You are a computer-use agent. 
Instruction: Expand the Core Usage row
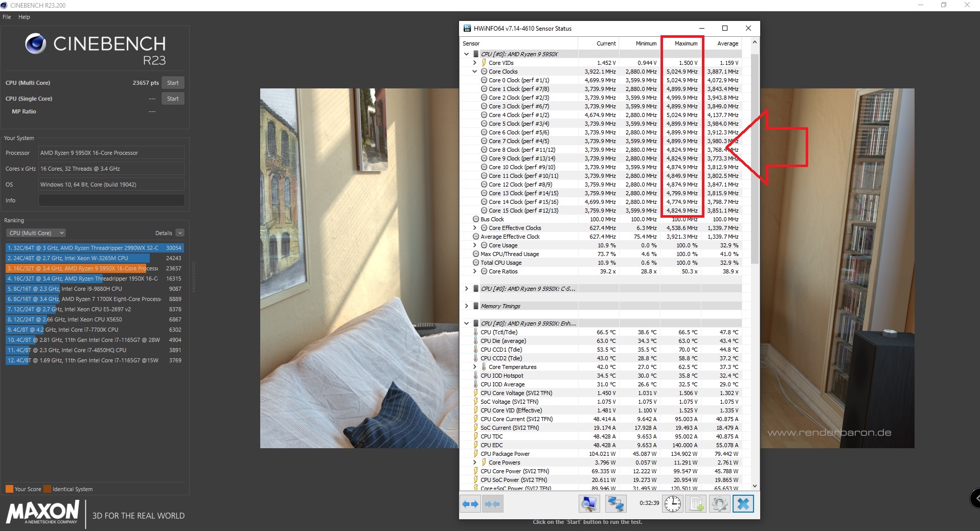pos(474,245)
